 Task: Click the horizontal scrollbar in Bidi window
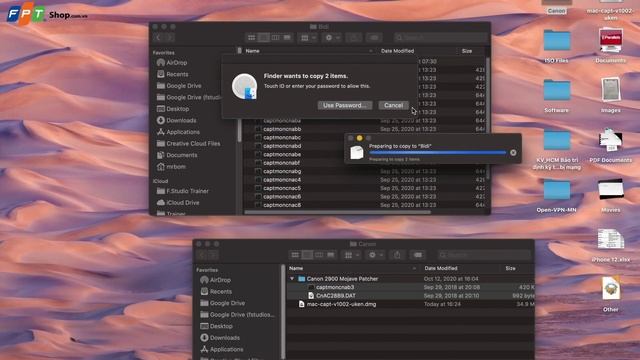point(337,212)
